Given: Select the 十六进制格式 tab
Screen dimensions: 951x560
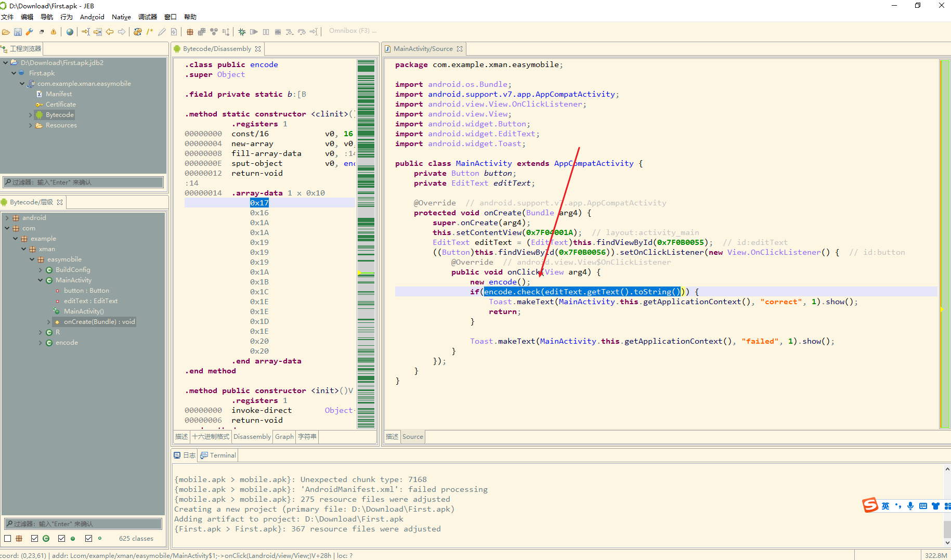Looking at the screenshot, I should coord(211,437).
